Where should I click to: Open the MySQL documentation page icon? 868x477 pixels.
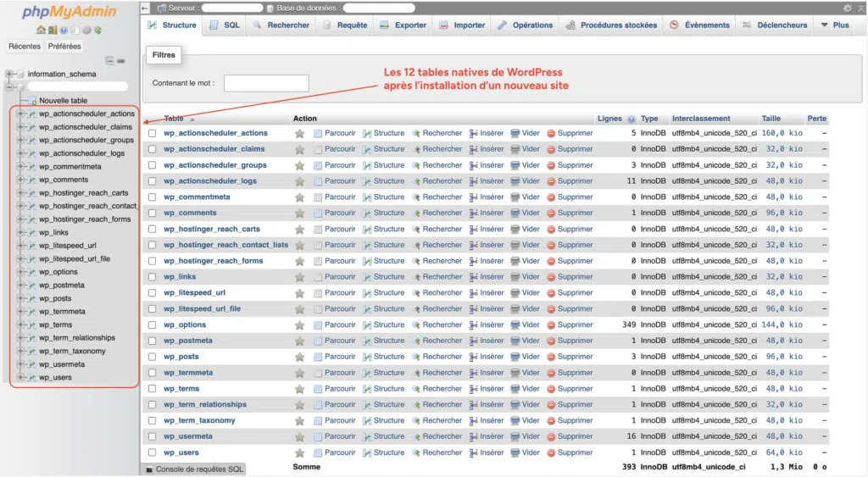[x=75, y=30]
